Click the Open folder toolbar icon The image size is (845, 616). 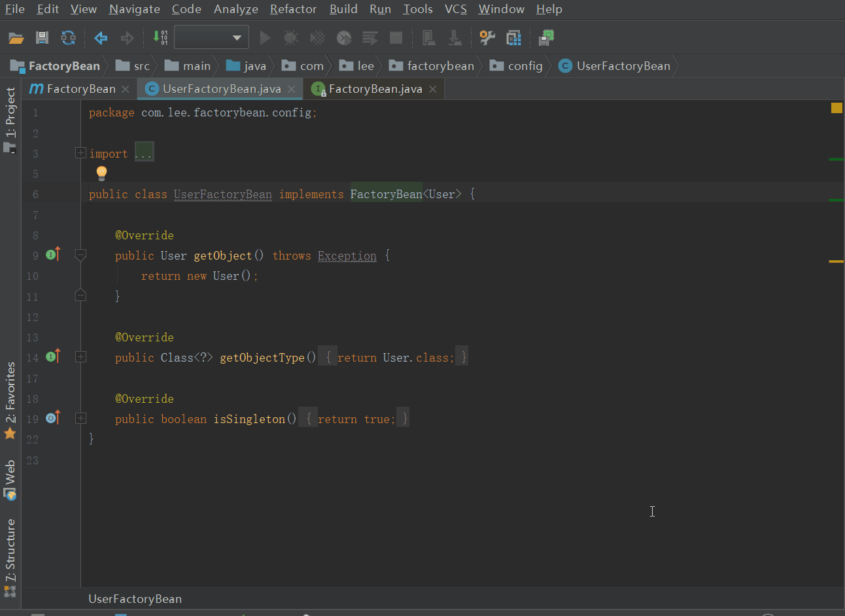16,38
